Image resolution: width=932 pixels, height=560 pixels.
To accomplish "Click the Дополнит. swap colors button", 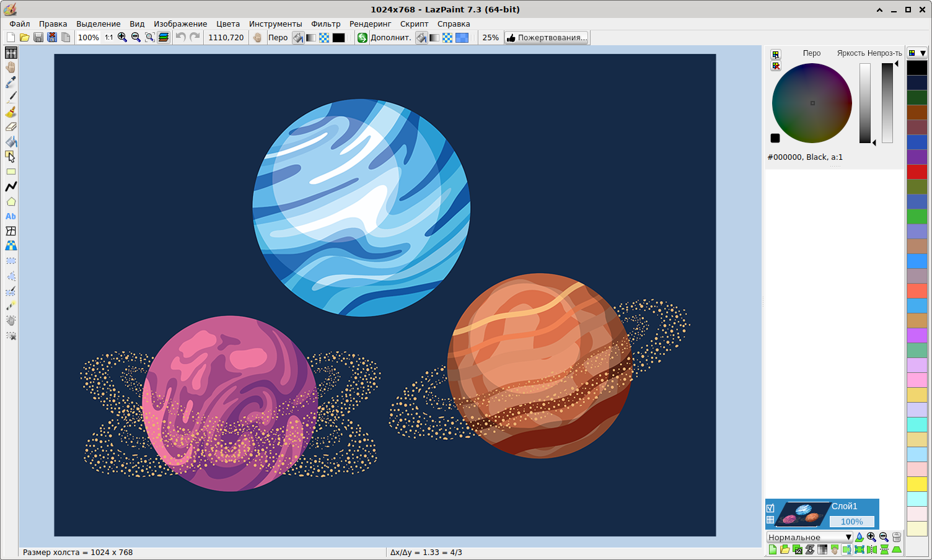I will pyautogui.click(x=363, y=38).
